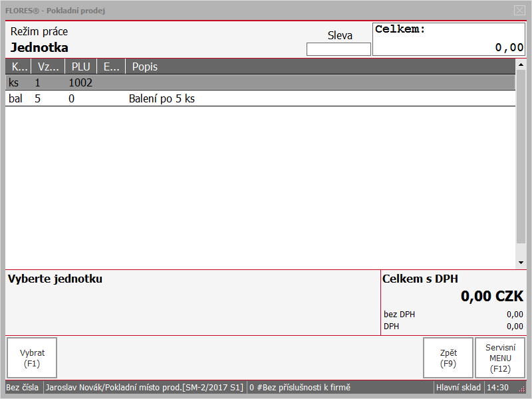532x399 pixels.
Task: Click the vertical scrollbar thumb
Action: [x=521, y=156]
